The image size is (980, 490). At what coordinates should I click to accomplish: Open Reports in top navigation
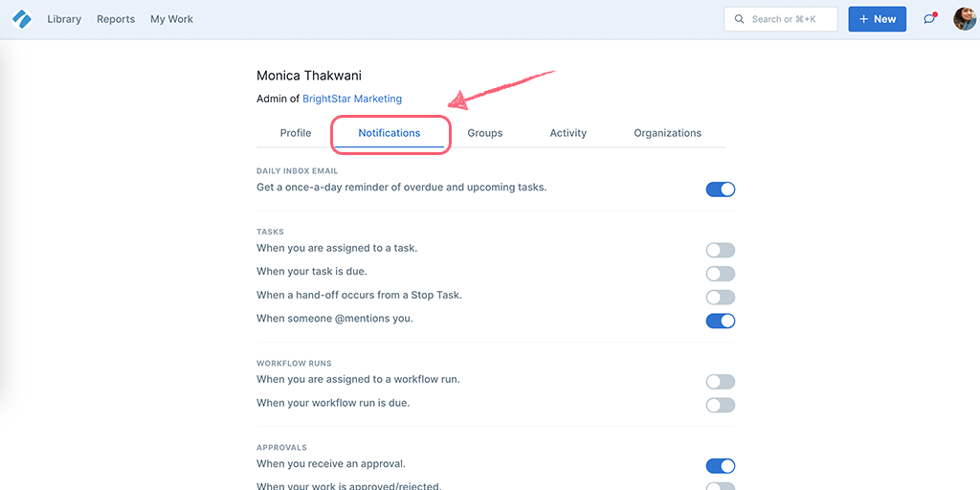116,19
